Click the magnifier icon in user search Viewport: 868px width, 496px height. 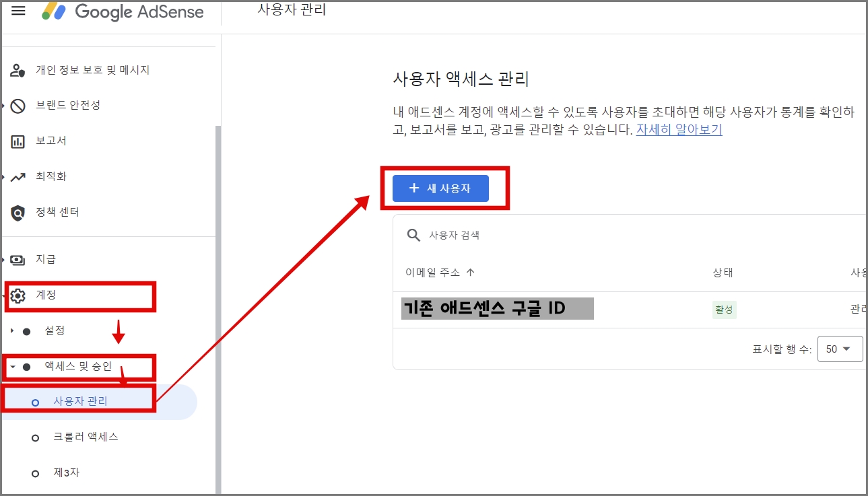coord(413,235)
